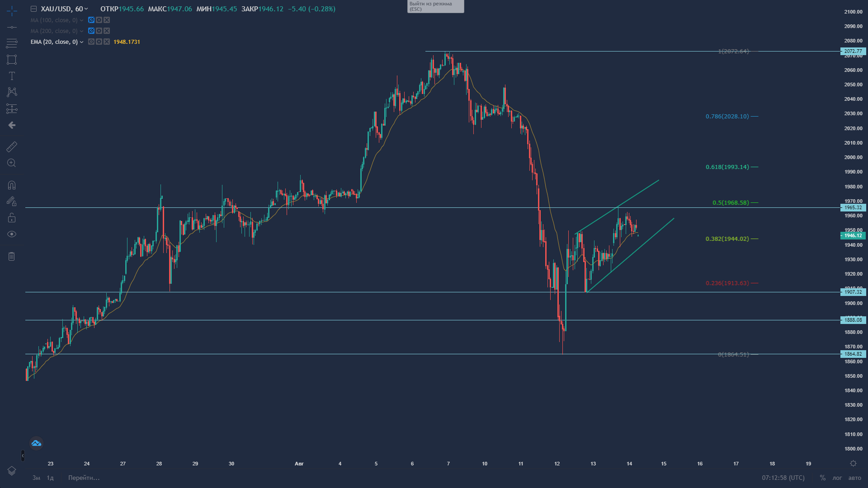Show the hidden MA 200 indicator

click(x=91, y=31)
